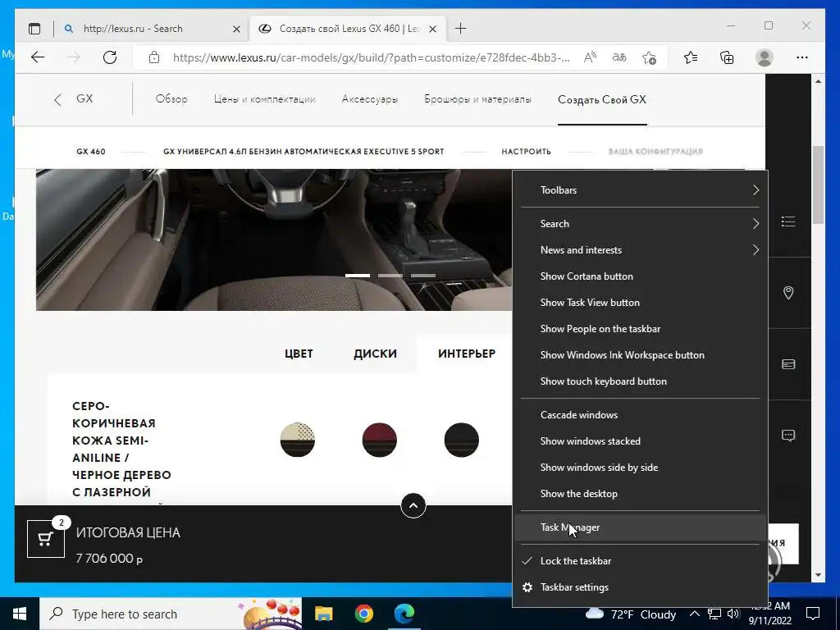Select Cascade windows
The height and width of the screenshot is (630, 840).
[640, 415]
